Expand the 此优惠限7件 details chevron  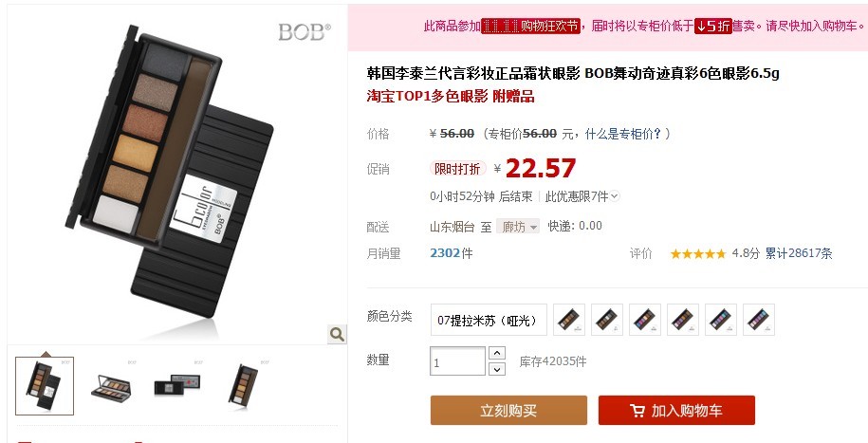click(615, 196)
